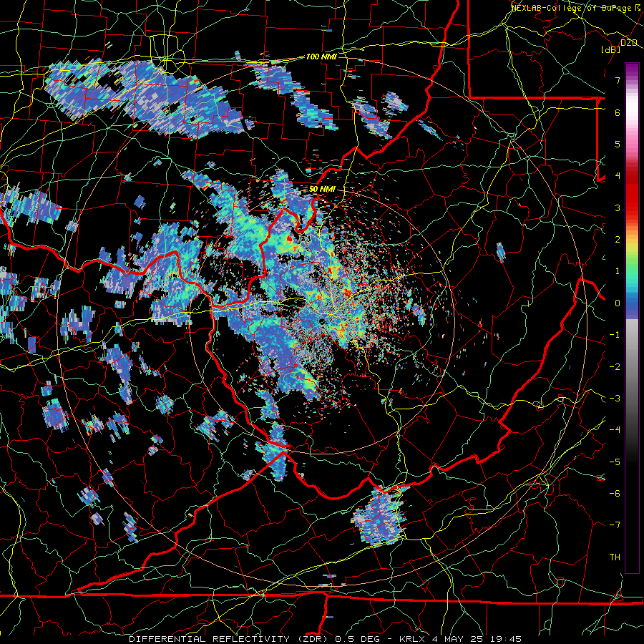Click the "100 NMI" range ring label

pos(321,57)
